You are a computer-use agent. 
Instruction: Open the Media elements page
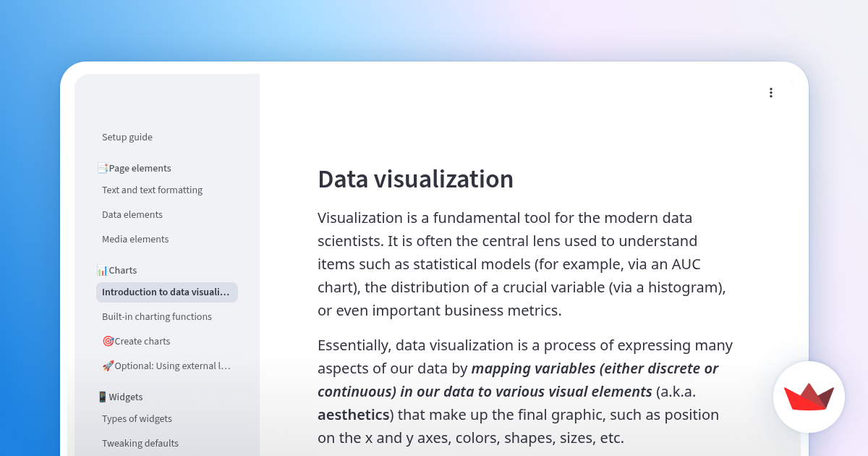point(135,239)
